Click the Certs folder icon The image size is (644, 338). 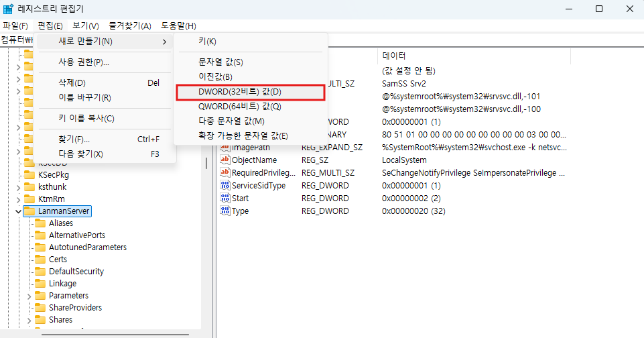(x=41, y=260)
